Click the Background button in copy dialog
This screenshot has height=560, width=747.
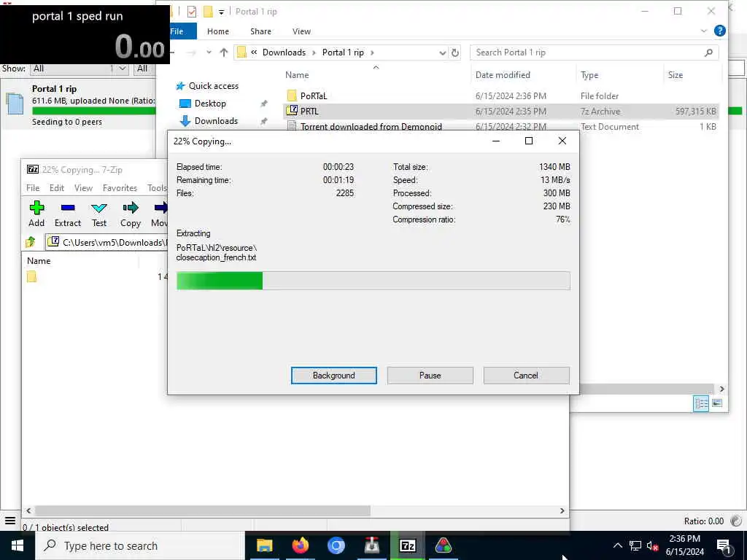pos(334,376)
